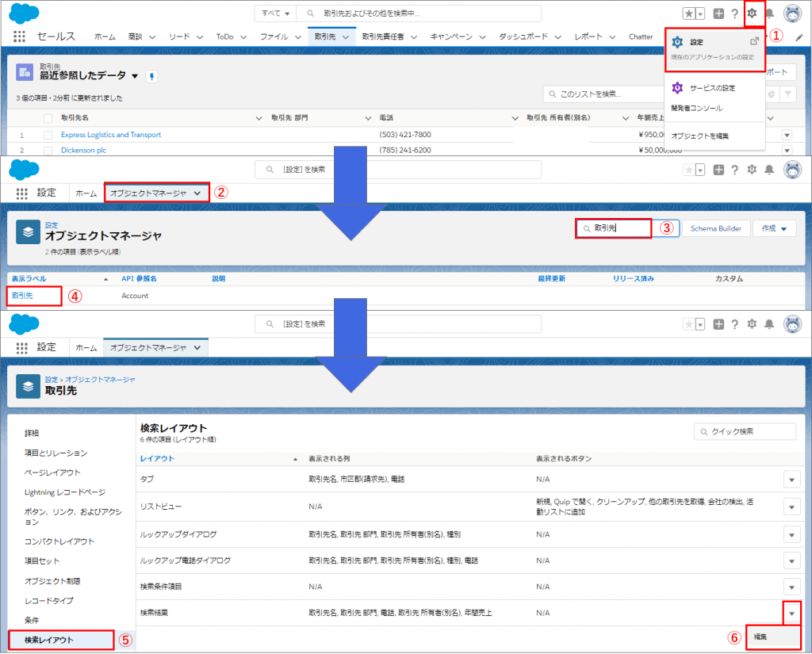Click the gear icon above the Schema Builder button
Image resolution: width=812 pixels, height=654 pixels.
click(752, 170)
